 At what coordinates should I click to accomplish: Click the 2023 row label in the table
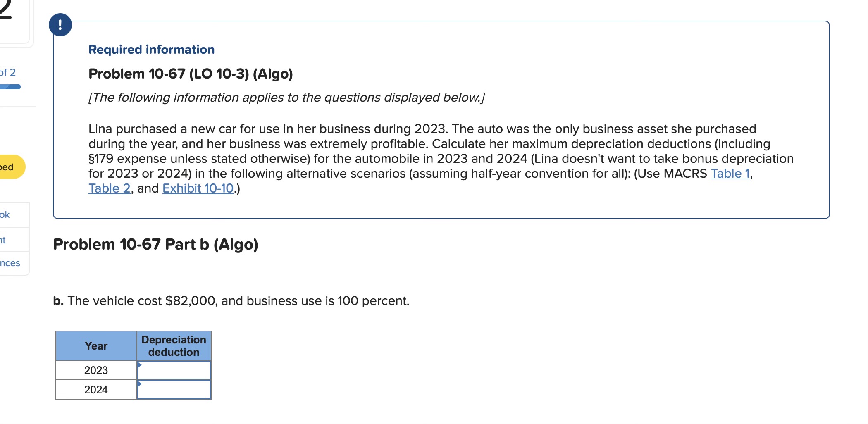[x=95, y=369]
